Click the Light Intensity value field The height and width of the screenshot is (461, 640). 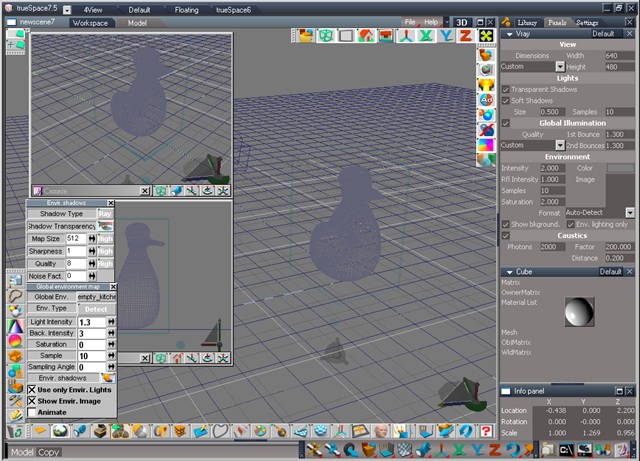[90, 323]
